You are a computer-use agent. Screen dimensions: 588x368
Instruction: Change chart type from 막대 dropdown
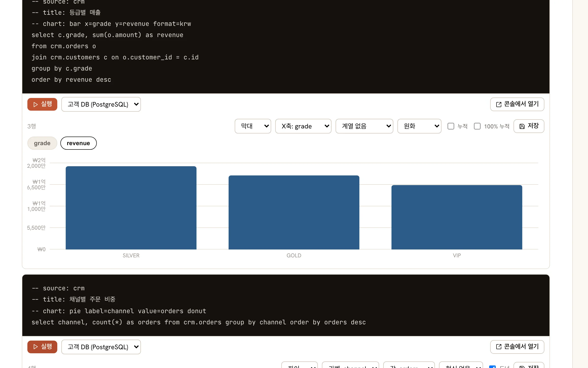point(253,126)
